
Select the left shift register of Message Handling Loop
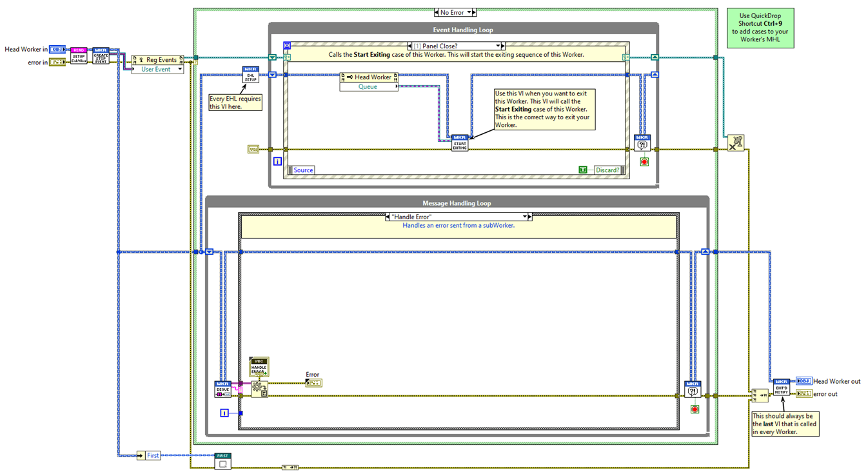(x=210, y=252)
